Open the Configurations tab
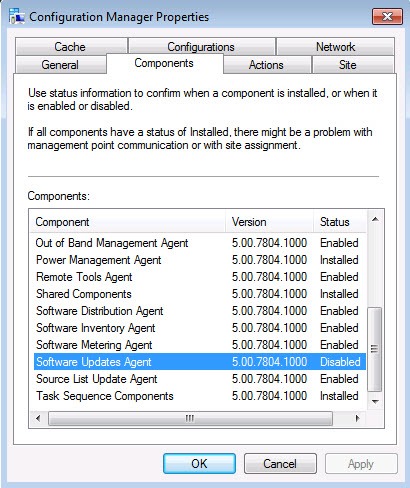Viewport: 410px width, 488px height. coord(201,47)
